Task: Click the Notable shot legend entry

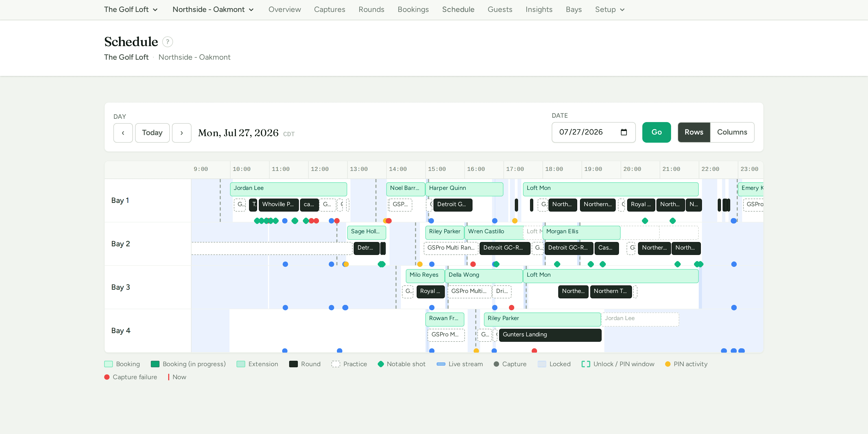Action: click(402, 364)
